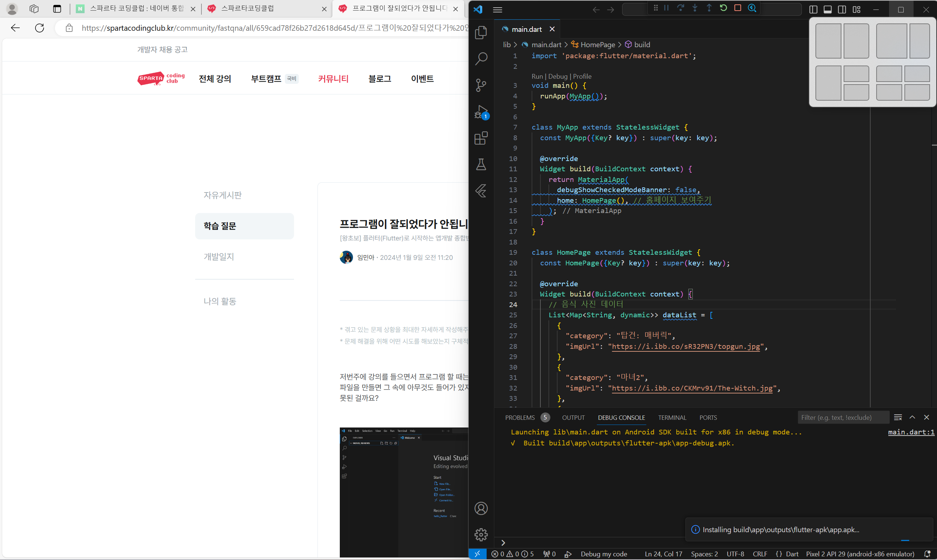Open the notifications bell in status bar

(927, 553)
